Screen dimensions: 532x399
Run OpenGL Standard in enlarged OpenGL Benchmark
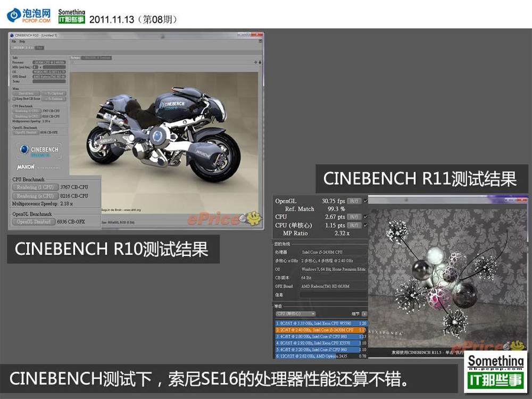(x=34, y=222)
